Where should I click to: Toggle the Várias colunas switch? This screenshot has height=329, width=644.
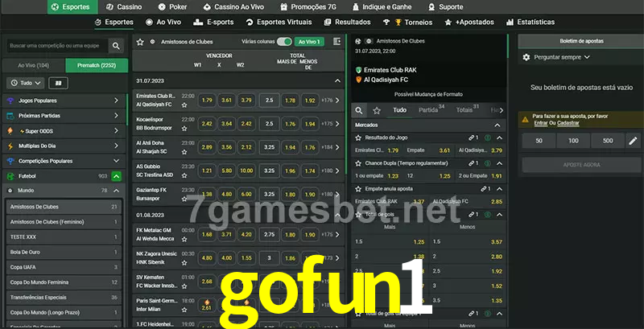coord(284,41)
